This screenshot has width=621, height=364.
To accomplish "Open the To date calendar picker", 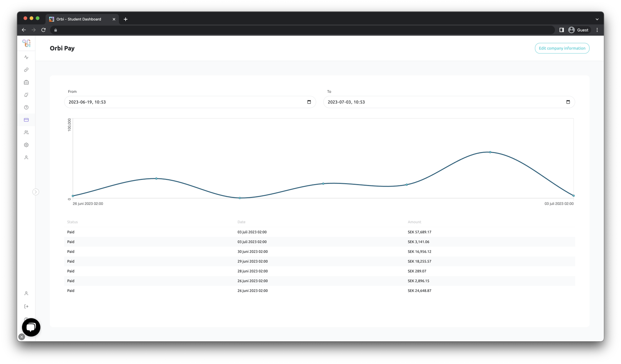I will (568, 102).
